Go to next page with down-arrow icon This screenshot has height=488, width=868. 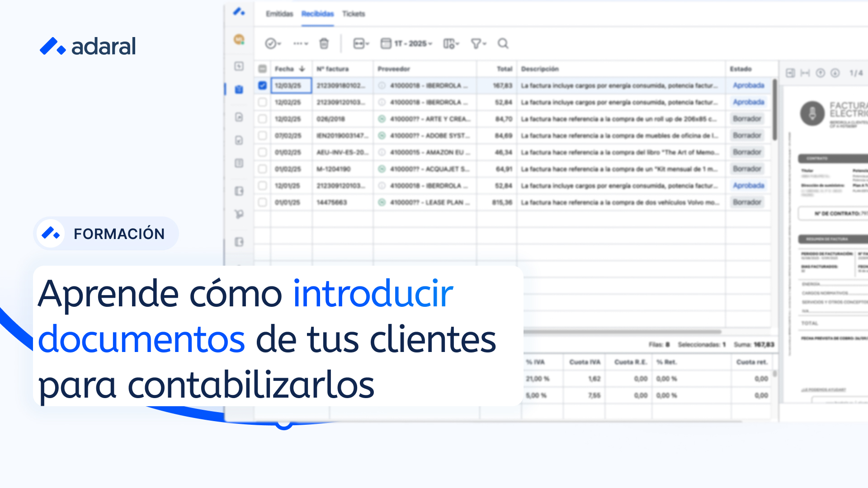pos(835,73)
